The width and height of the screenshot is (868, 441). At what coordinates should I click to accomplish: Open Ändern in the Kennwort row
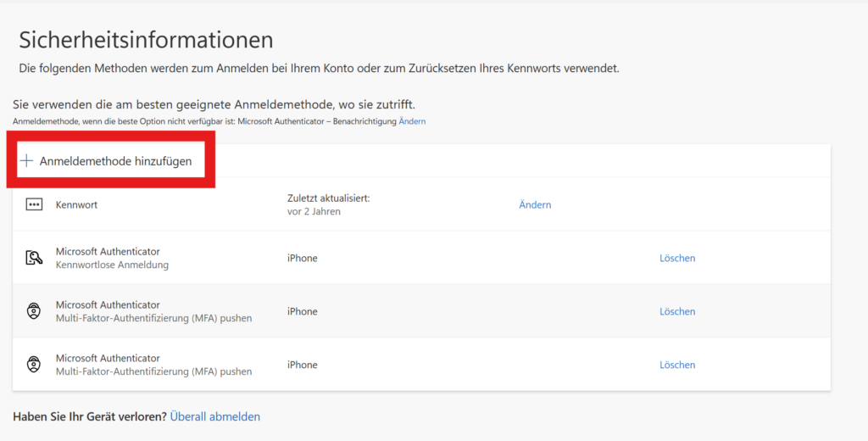click(x=535, y=204)
